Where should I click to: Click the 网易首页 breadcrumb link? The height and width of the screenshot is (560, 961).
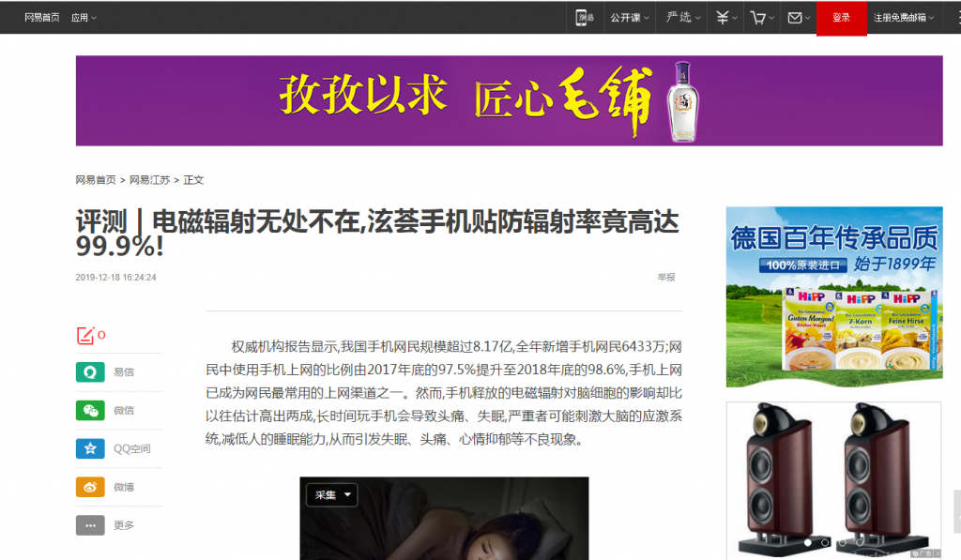[x=96, y=180]
